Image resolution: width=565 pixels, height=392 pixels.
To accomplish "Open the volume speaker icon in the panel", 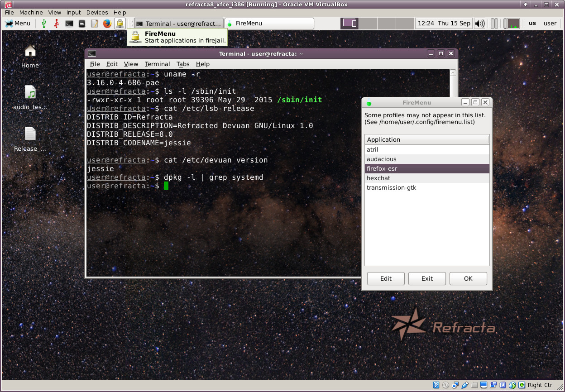I will click(479, 24).
